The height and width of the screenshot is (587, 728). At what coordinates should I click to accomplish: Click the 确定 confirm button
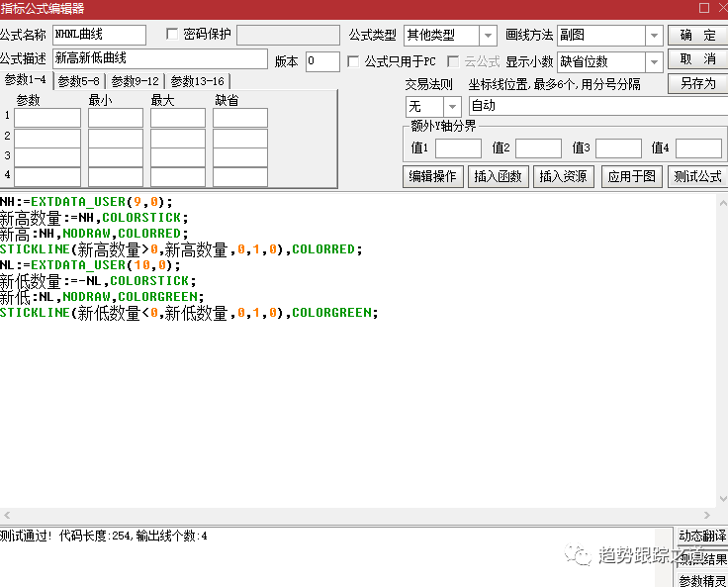[x=698, y=35]
